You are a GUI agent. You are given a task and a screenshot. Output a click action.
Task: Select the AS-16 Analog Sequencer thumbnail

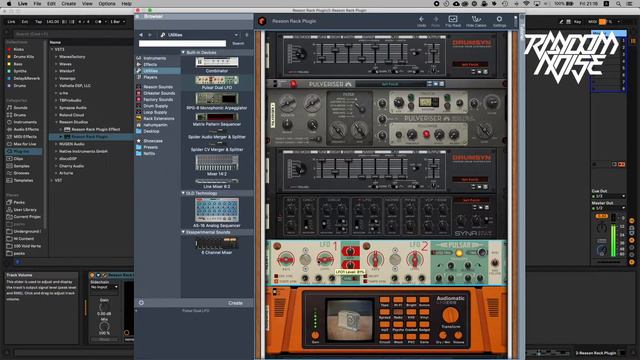[217, 210]
